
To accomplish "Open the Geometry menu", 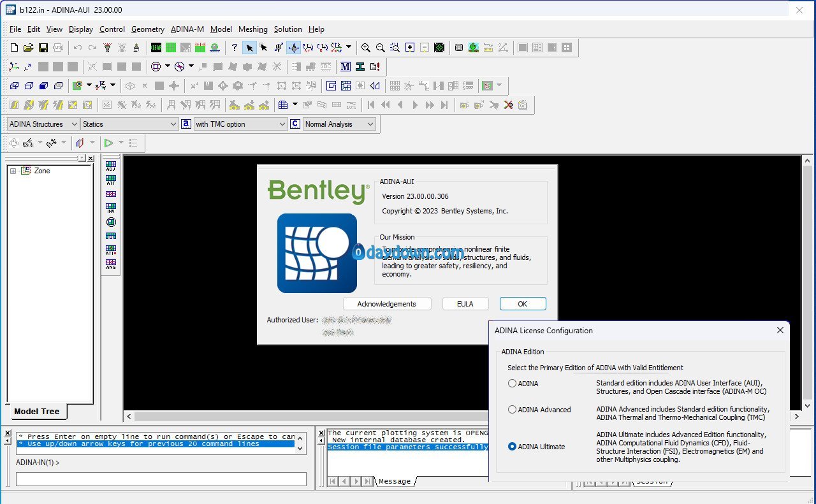I will pyautogui.click(x=148, y=29).
